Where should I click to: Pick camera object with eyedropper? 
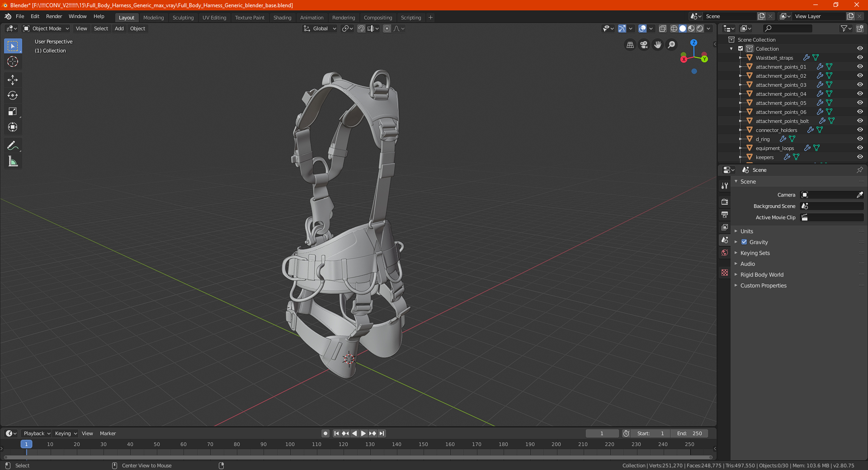tap(859, 195)
